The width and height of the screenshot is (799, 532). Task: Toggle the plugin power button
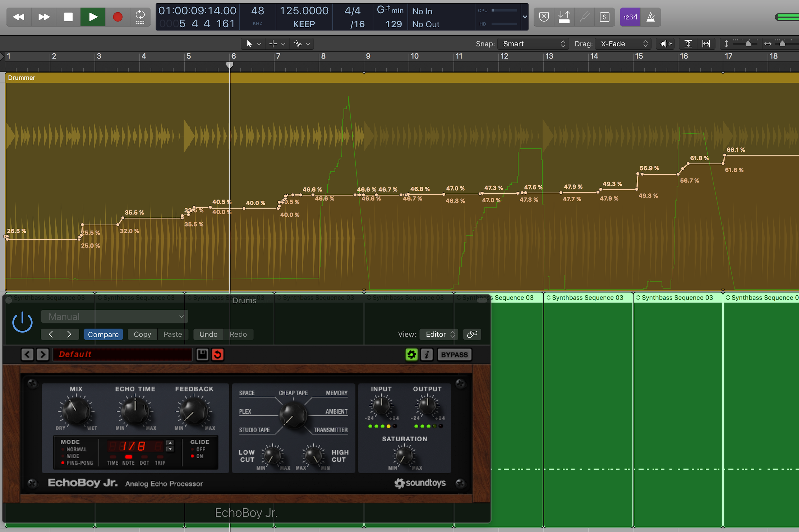(x=22, y=322)
